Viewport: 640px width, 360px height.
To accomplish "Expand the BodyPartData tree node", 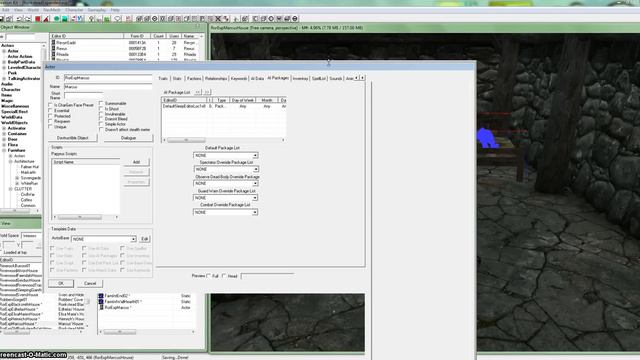I will 4,62.
